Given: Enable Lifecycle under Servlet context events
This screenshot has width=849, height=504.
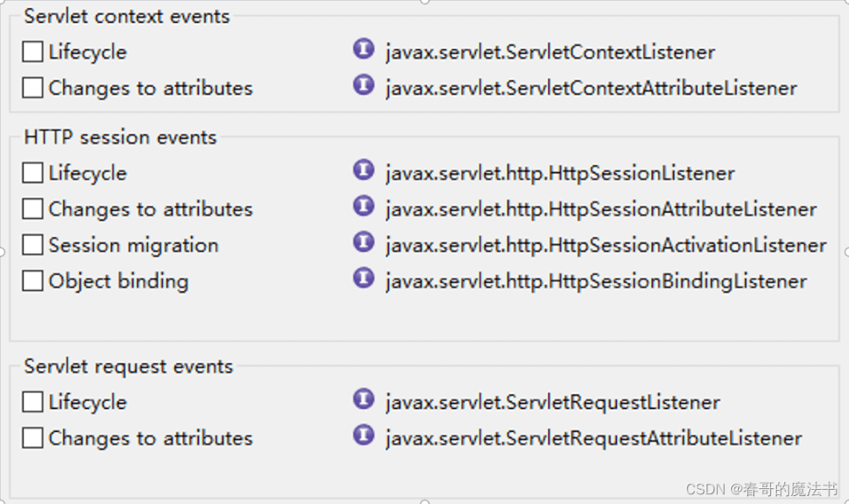Looking at the screenshot, I should coord(33,52).
